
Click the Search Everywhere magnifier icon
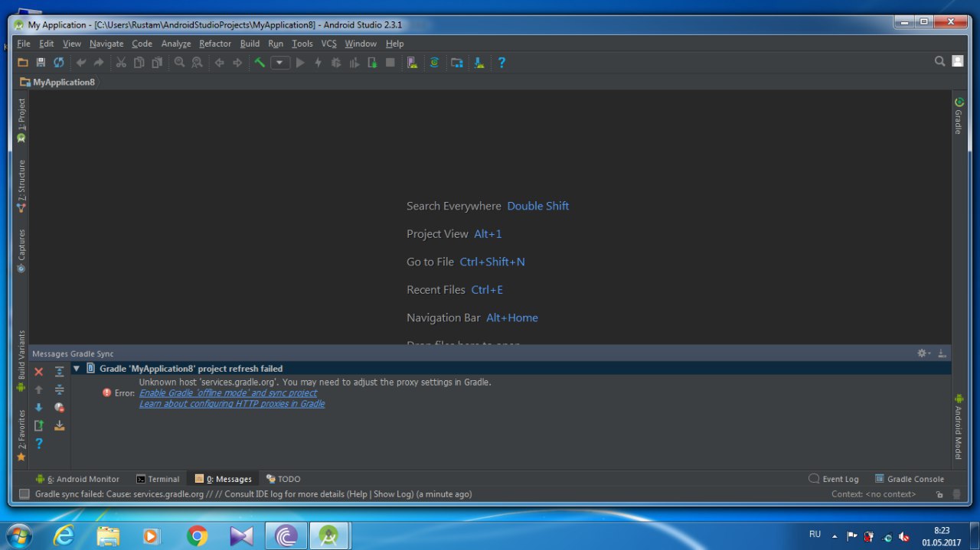pyautogui.click(x=939, y=61)
